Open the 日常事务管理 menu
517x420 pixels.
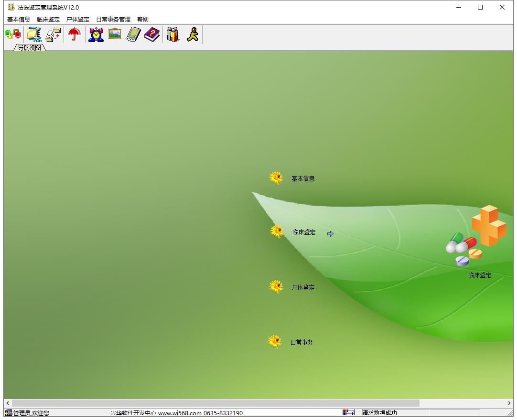113,20
